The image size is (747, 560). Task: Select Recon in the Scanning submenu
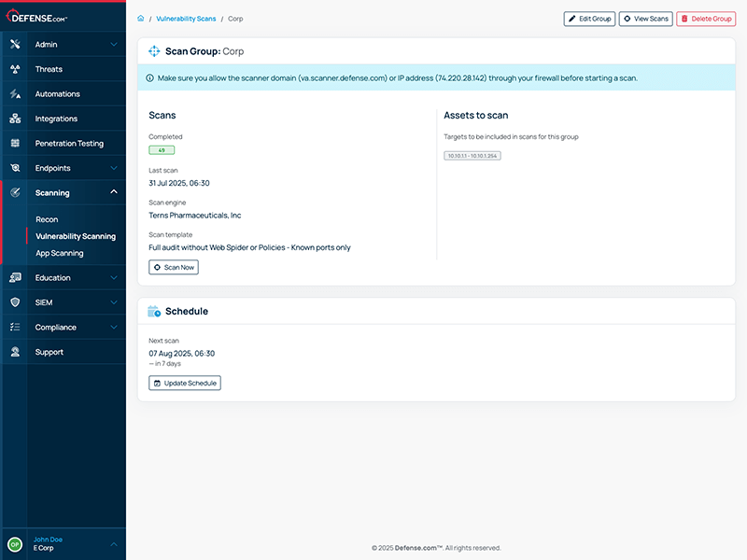(x=48, y=218)
